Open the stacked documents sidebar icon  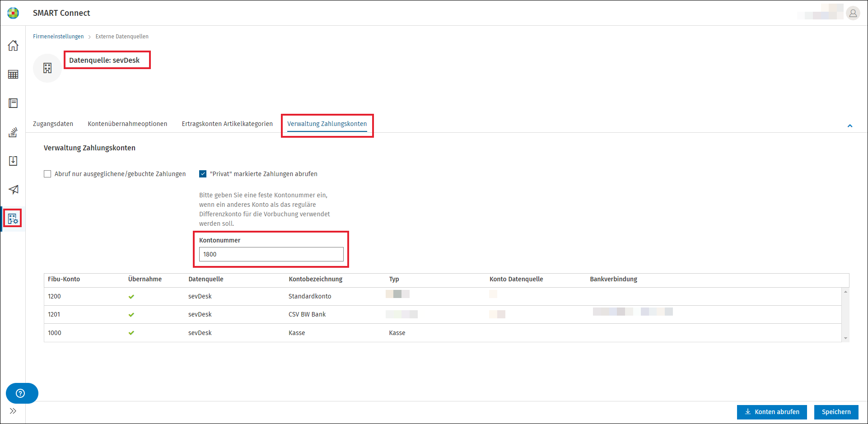pyautogui.click(x=13, y=132)
